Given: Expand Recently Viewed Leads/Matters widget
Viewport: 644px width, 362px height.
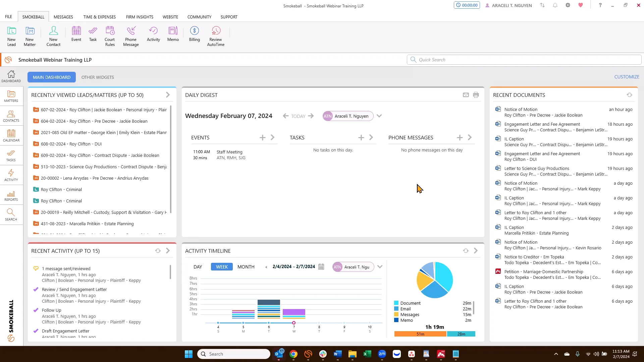Looking at the screenshot, I should [x=168, y=95].
